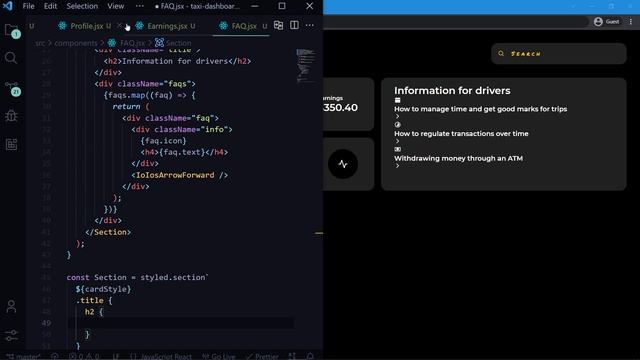Click the browser address bar

455,22
